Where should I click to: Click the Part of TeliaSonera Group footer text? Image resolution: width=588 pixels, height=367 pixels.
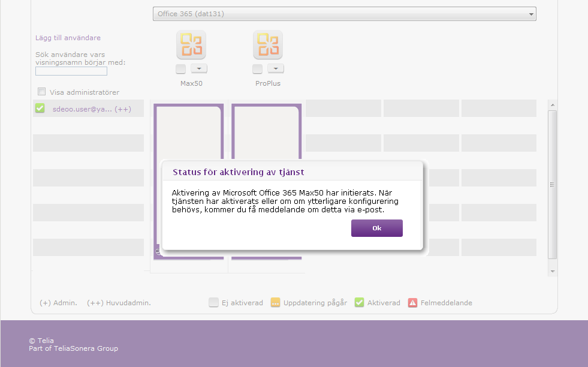74,348
